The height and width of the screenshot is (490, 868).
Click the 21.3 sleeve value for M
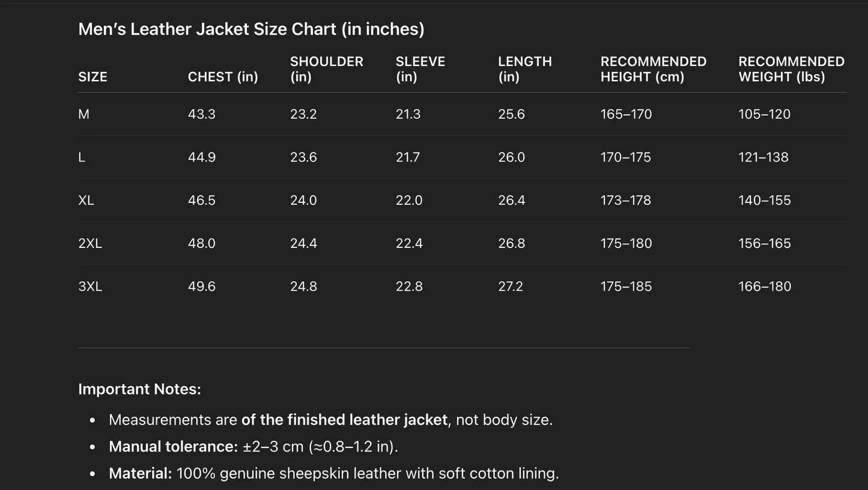point(408,114)
